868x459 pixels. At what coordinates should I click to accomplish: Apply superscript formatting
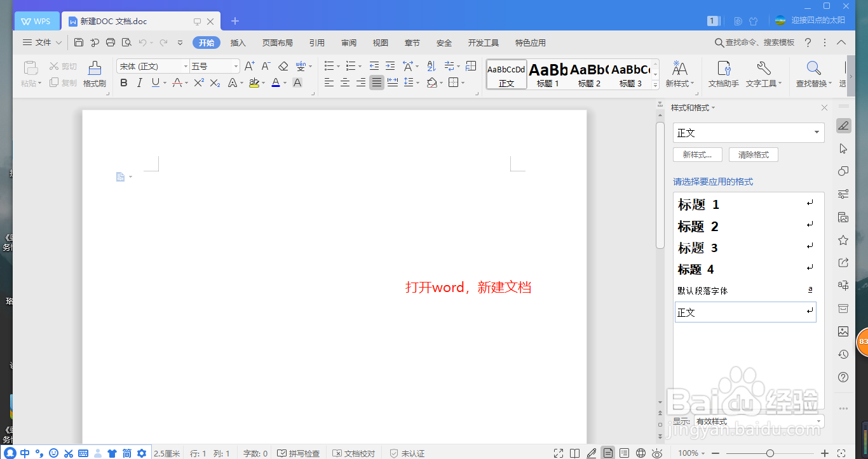pos(200,83)
